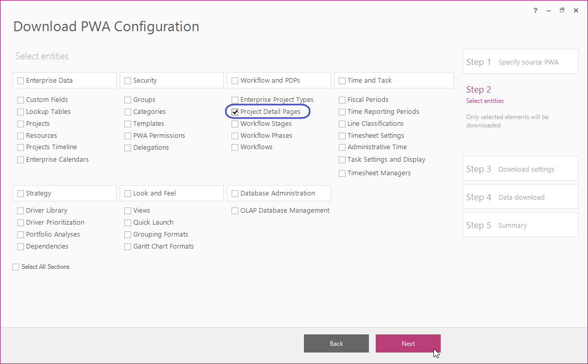Screen dimensions: 588x364
Task: Tick Workflow Stages checkbox
Action: pyautogui.click(x=235, y=124)
